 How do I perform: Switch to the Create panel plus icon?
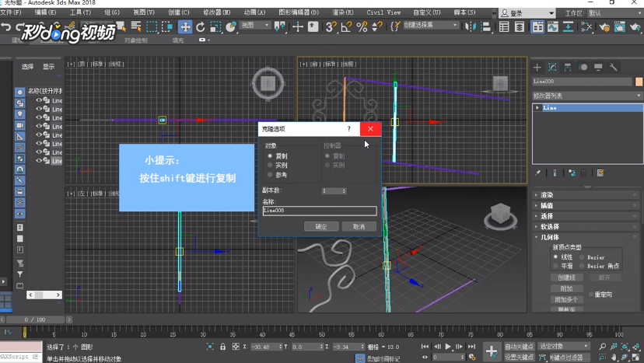(x=537, y=68)
